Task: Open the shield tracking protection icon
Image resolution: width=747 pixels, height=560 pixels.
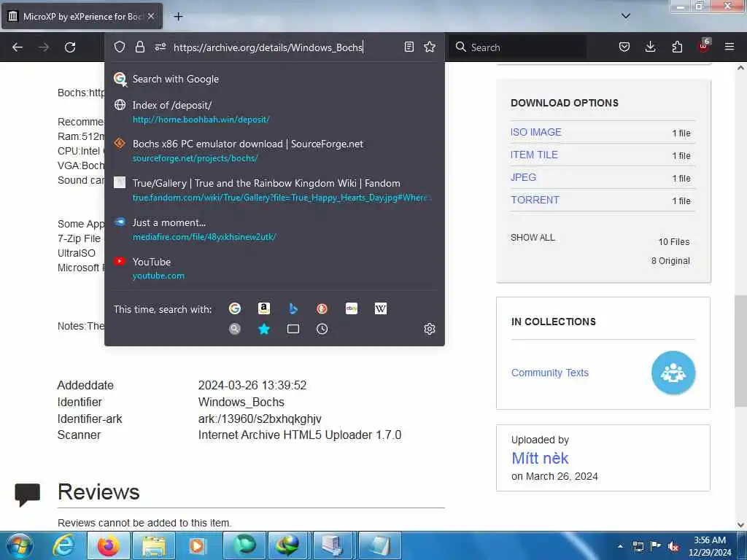Action: tap(120, 47)
